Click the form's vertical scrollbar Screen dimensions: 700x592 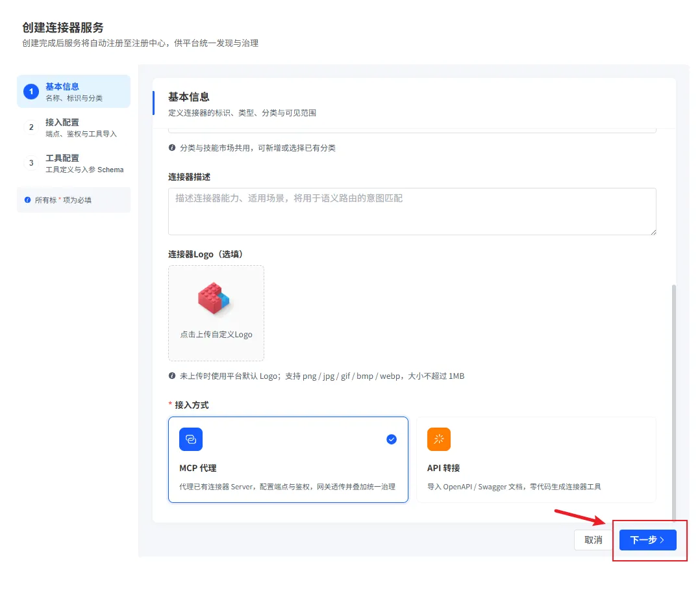coord(673,402)
